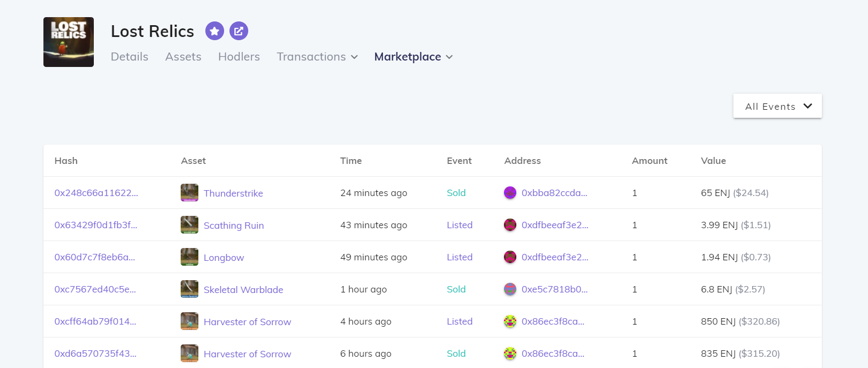
Task: Open address 0xdfbeeaf3e2 in Scathing Ruin row
Action: [555, 225]
